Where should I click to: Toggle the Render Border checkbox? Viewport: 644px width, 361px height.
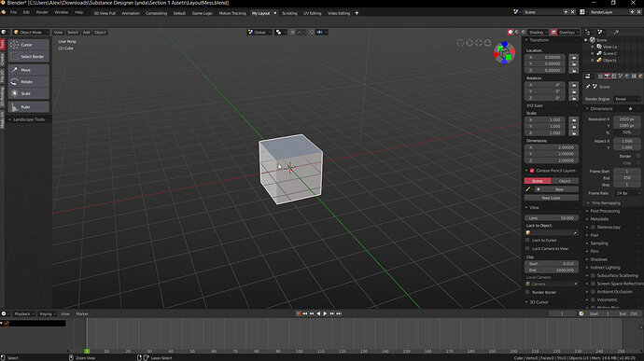(527, 292)
